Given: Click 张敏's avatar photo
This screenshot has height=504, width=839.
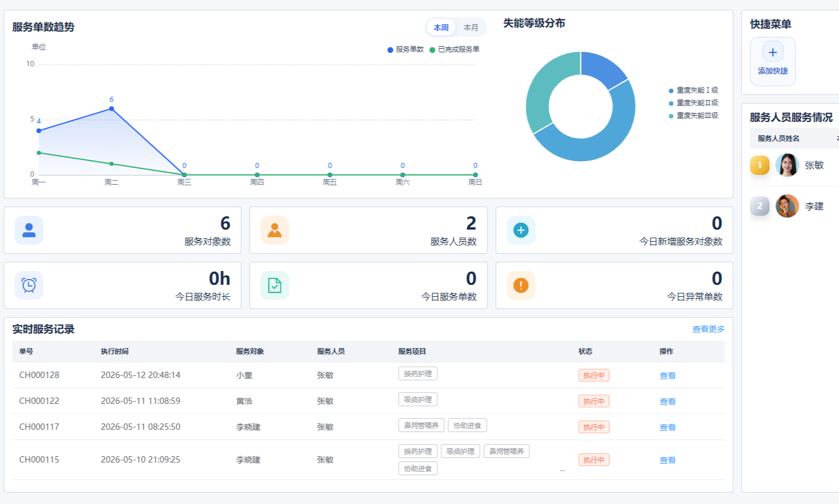Looking at the screenshot, I should point(787,165).
